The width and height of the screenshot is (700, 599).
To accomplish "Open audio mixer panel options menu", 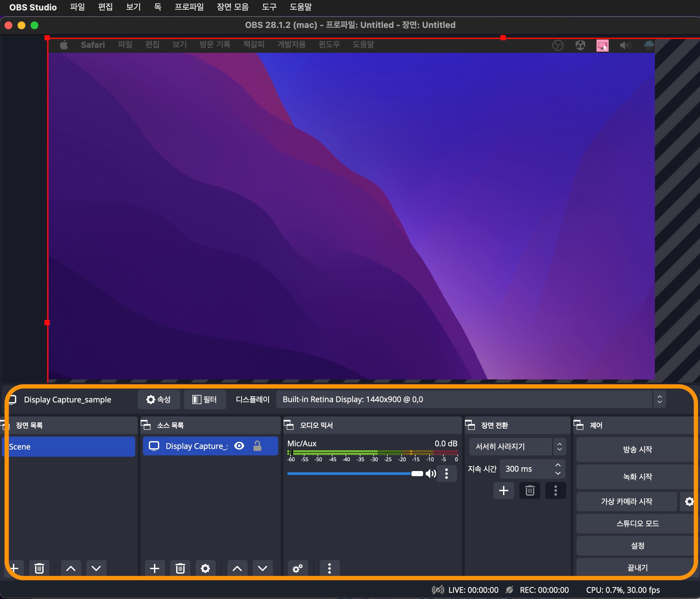I will 330,568.
